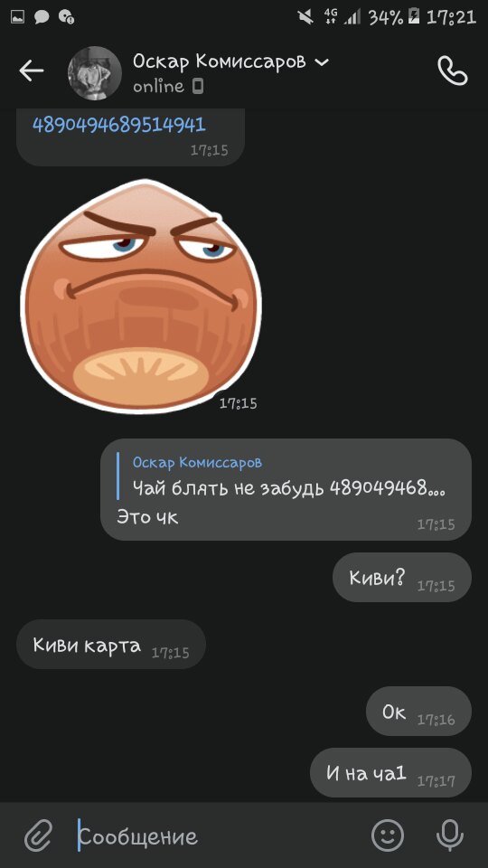Tap the card number link 4890494689514941
Screen dimensions: 488x868
pos(119,125)
